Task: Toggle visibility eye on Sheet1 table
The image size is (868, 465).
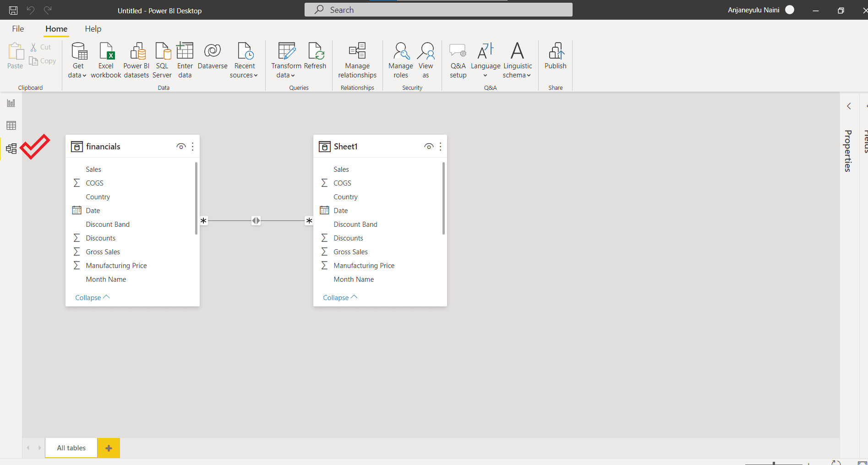Action: pyautogui.click(x=429, y=147)
